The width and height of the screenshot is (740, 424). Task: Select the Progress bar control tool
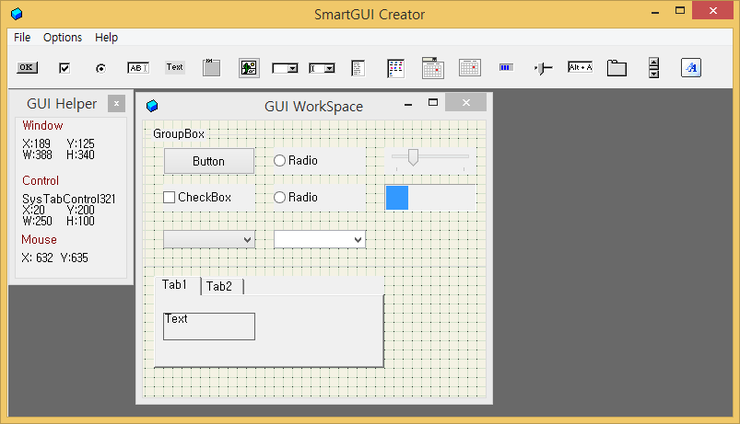point(506,68)
